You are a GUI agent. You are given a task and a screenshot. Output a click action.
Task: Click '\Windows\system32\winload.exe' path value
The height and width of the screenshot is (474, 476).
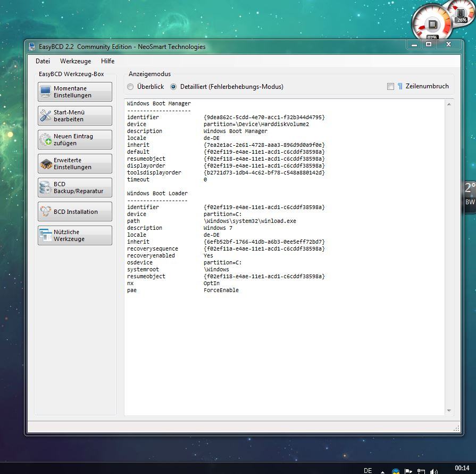pos(249,221)
